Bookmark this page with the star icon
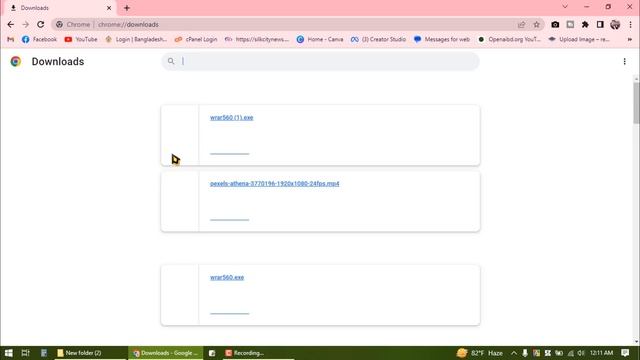 tap(536, 24)
